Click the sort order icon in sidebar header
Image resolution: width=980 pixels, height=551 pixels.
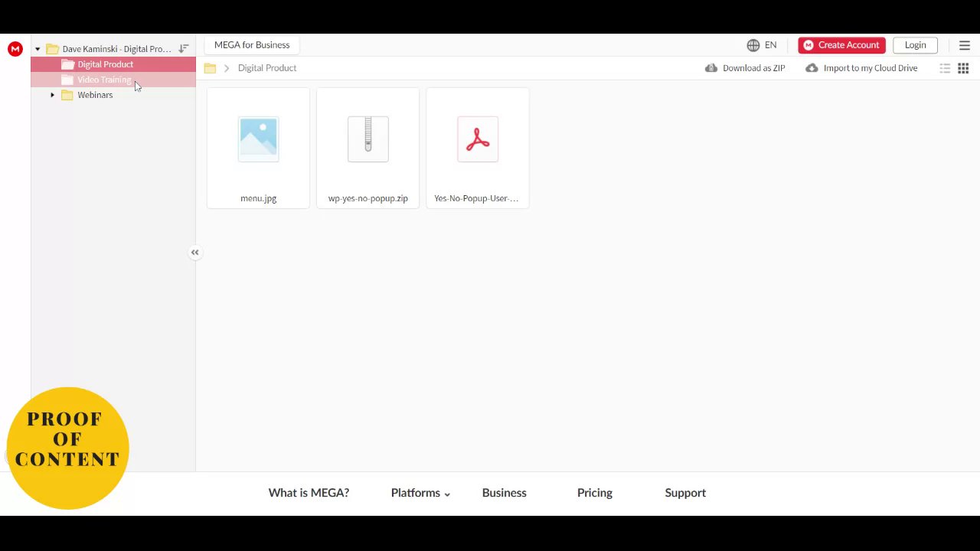coord(184,49)
